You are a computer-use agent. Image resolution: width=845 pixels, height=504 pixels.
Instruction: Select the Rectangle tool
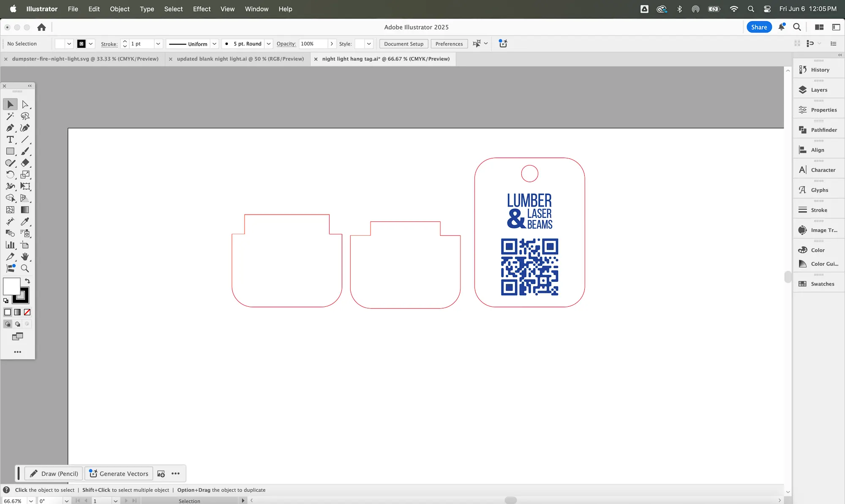(x=10, y=151)
